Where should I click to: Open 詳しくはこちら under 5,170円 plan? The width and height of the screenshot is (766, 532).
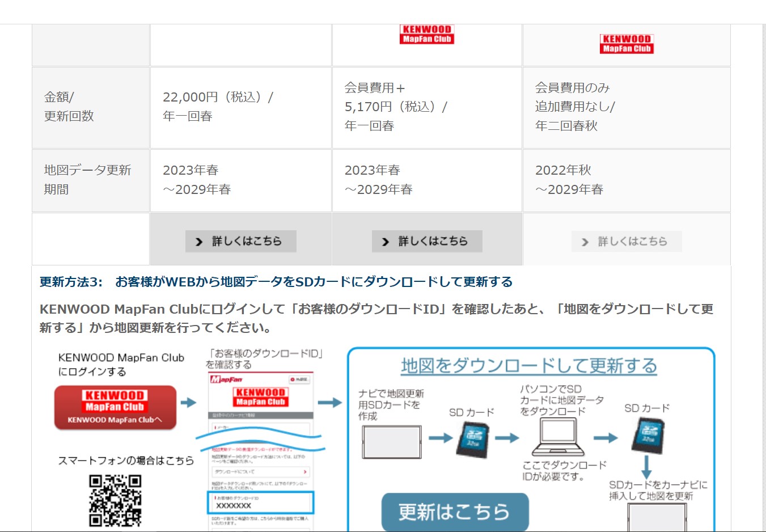click(x=427, y=241)
